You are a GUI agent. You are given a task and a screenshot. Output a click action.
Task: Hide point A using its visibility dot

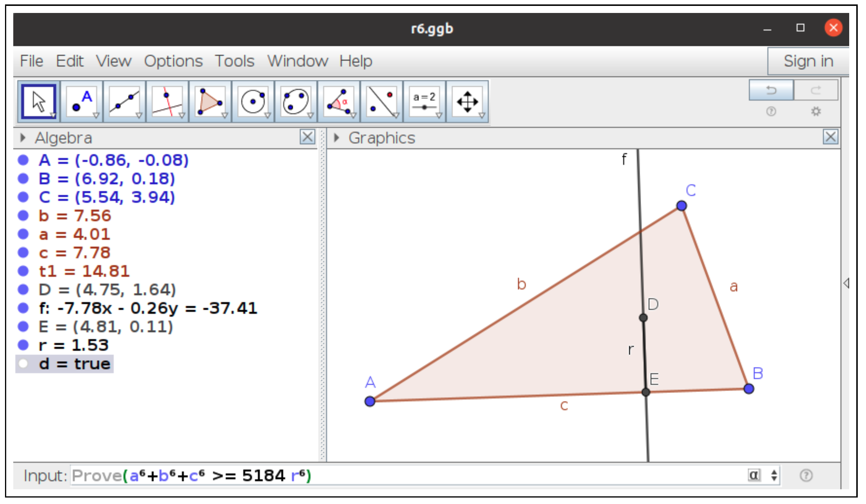(23, 160)
